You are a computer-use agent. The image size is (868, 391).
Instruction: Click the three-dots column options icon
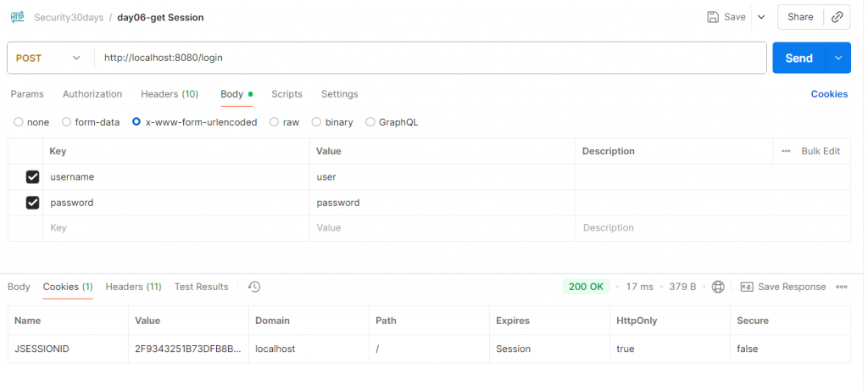786,151
